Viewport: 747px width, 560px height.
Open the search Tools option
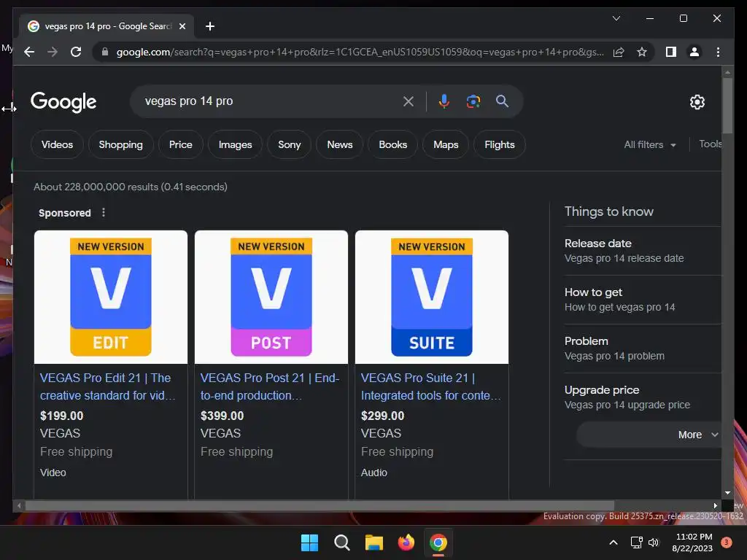point(710,144)
